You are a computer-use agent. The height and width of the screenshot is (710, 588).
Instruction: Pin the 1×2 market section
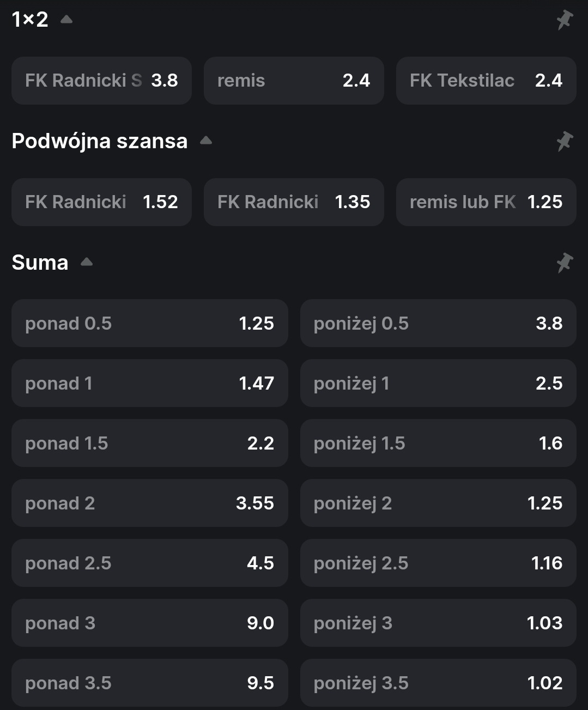565,20
